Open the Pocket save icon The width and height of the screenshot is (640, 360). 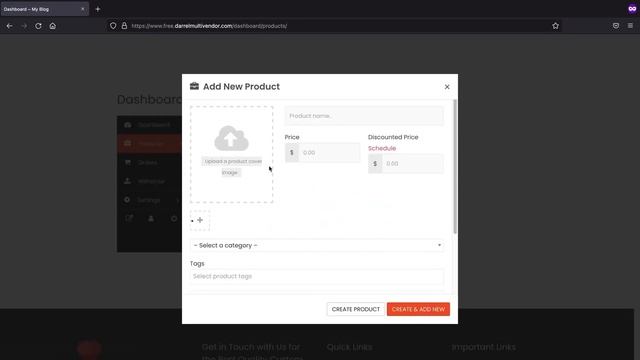(616, 26)
